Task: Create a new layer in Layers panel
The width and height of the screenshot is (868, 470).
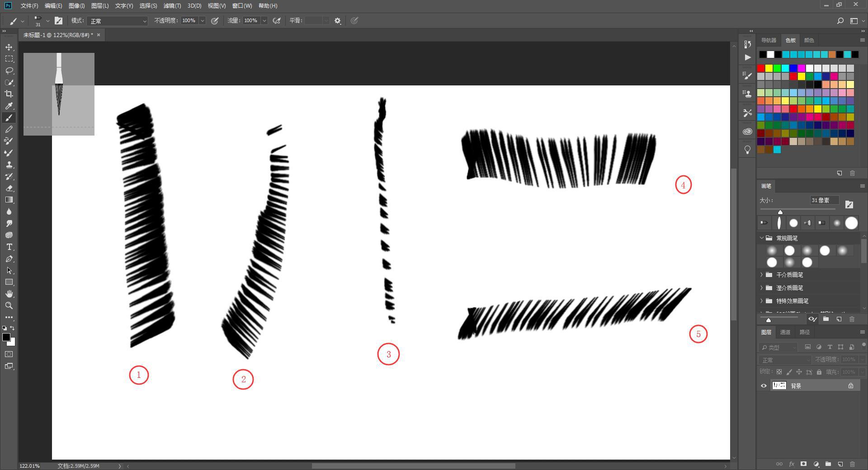Action: coord(840,464)
